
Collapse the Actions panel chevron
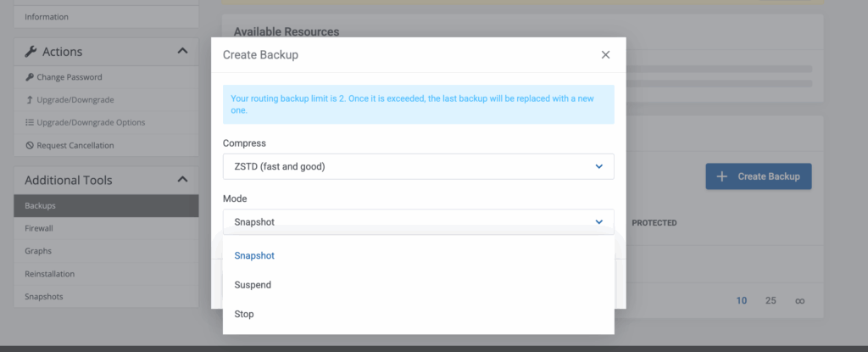click(182, 52)
